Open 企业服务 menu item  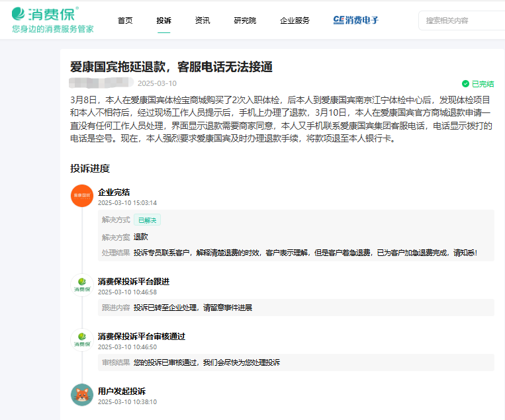(295, 21)
